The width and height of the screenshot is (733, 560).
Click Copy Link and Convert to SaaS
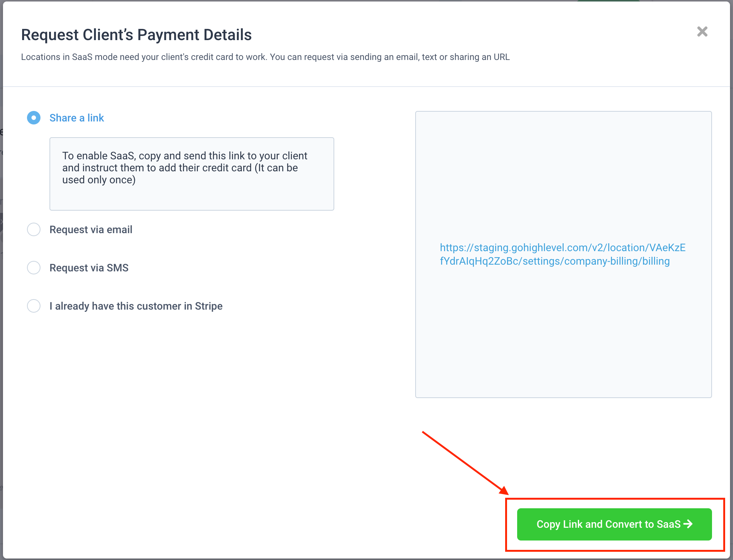tap(614, 524)
